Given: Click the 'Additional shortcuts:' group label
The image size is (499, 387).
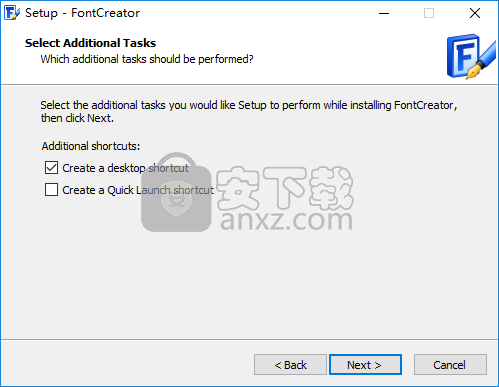Looking at the screenshot, I should [x=91, y=146].
